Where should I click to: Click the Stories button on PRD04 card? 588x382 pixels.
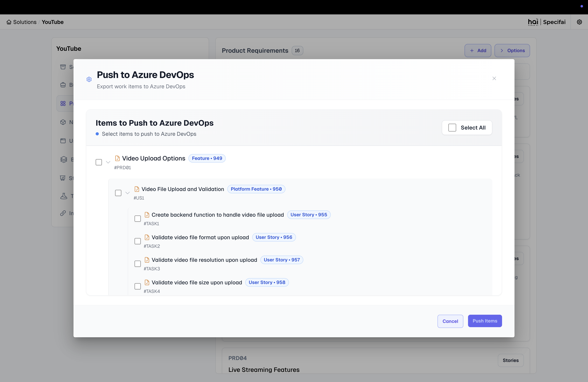click(x=510, y=360)
